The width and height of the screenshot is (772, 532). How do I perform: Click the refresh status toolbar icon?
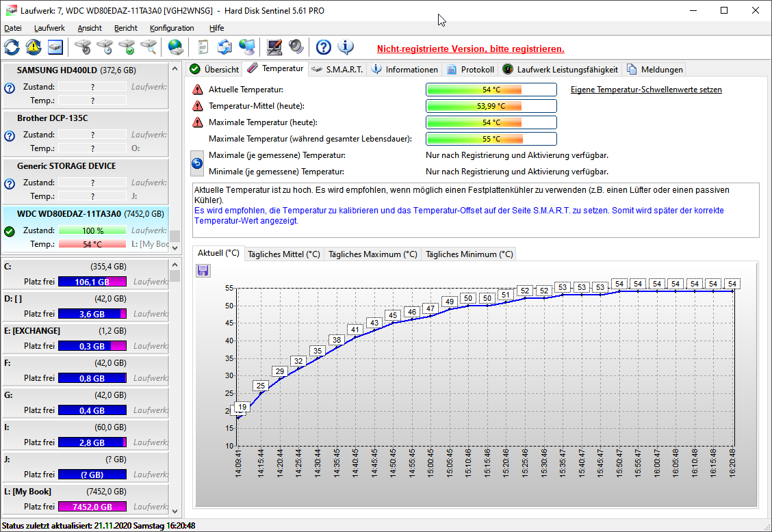point(11,46)
